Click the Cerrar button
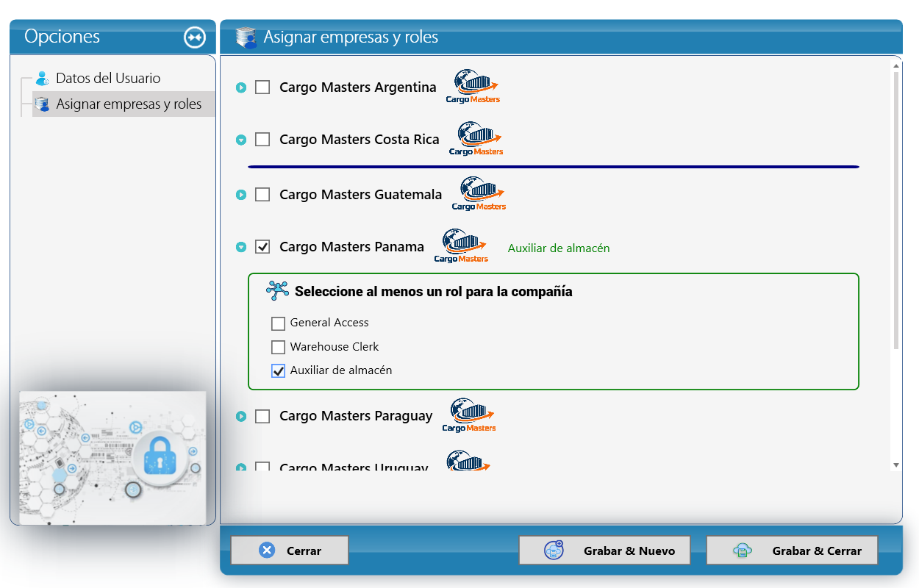The image size is (919, 588). [x=290, y=551]
